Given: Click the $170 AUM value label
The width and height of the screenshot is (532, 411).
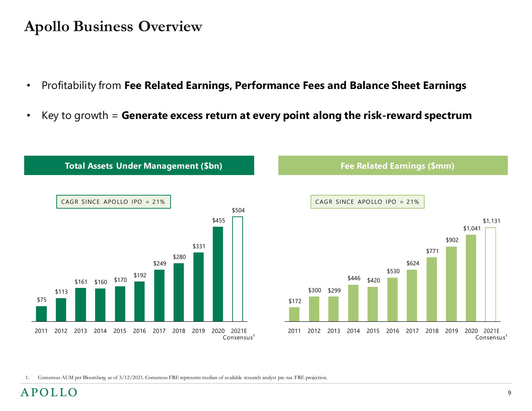Looking at the screenshot, I should 121,280.
